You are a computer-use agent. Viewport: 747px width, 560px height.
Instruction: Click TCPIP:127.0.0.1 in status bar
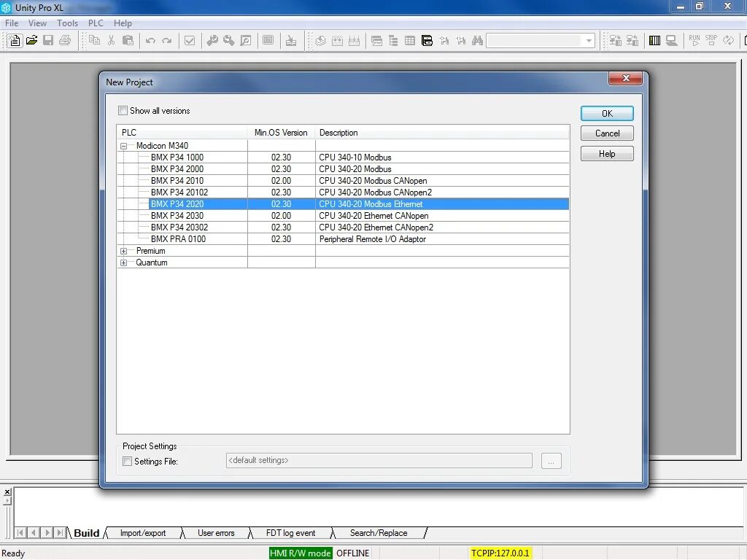pyautogui.click(x=500, y=553)
